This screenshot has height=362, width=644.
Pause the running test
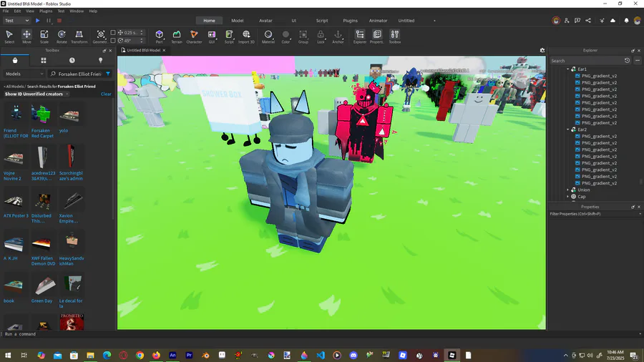click(x=49, y=21)
